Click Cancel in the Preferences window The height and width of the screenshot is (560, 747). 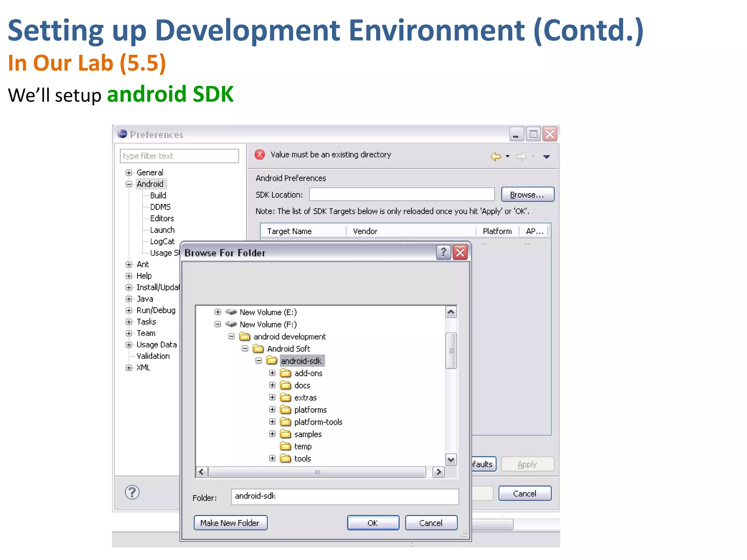point(525,493)
